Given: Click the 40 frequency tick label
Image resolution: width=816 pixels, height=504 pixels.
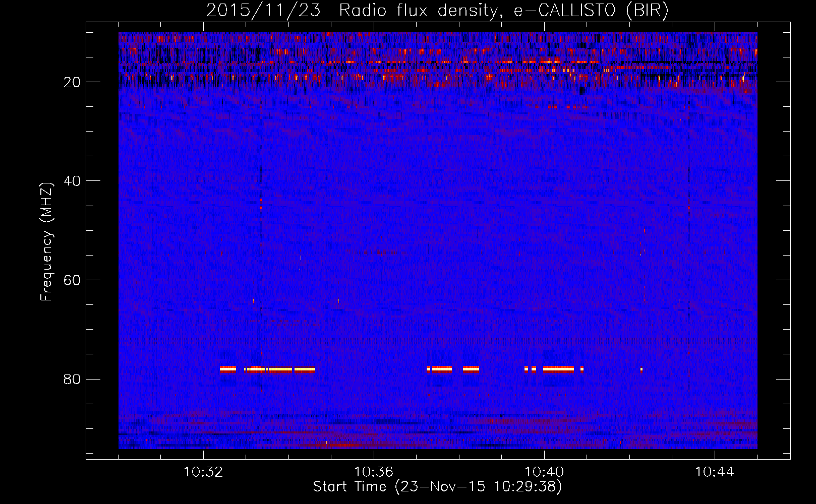Looking at the screenshot, I should (73, 181).
